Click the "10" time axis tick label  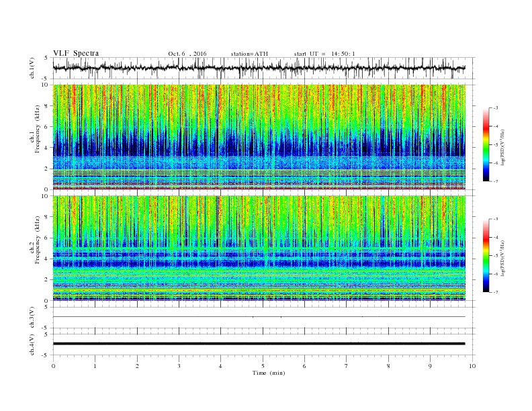pos(472,366)
